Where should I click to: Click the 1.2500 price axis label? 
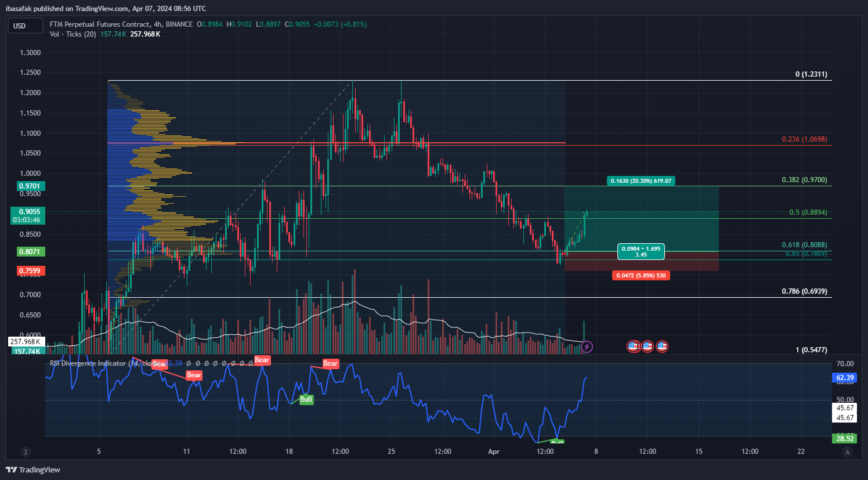tap(30, 73)
